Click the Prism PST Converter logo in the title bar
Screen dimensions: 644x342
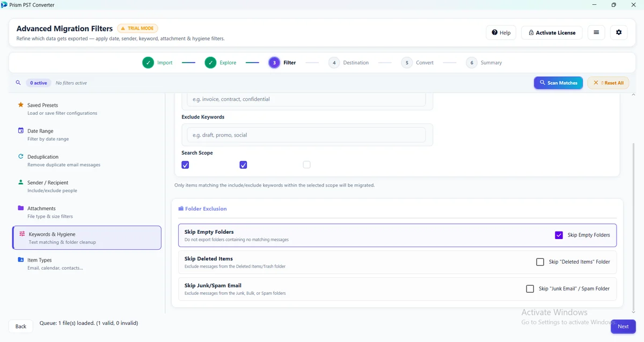tap(5, 5)
